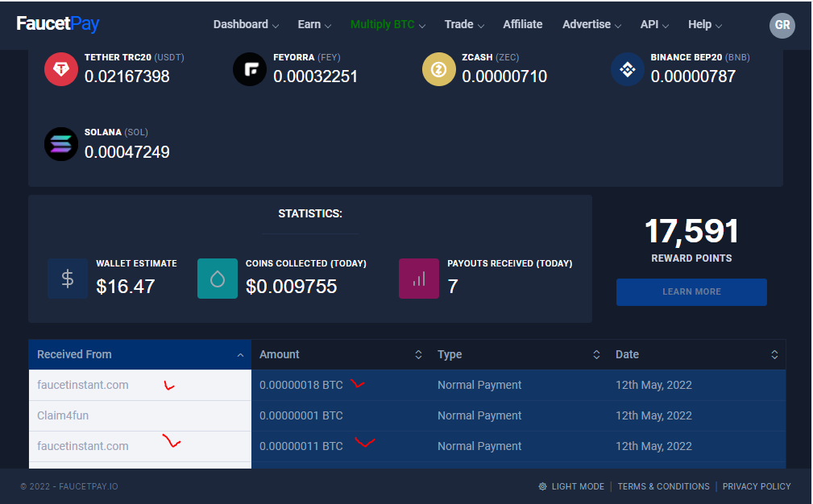Open the GR user avatar menu
Screen dimensions: 813x504
pos(782,26)
